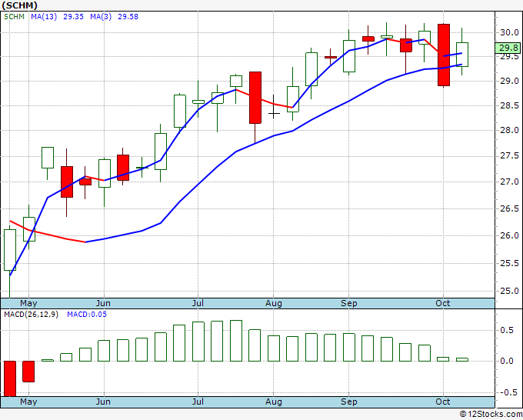Image resolution: width=523 pixels, height=420 pixels.
Task: Click the highlighted 29.8 current price tag
Action: (508, 48)
